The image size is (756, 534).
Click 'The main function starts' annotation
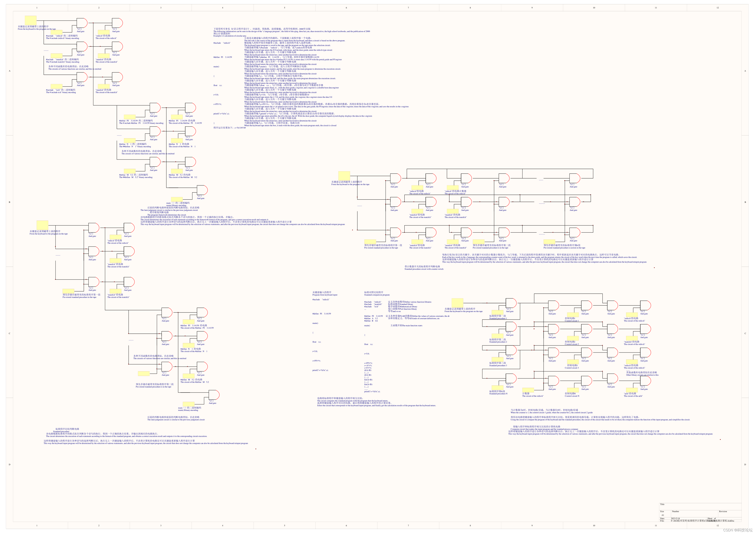(412, 325)
